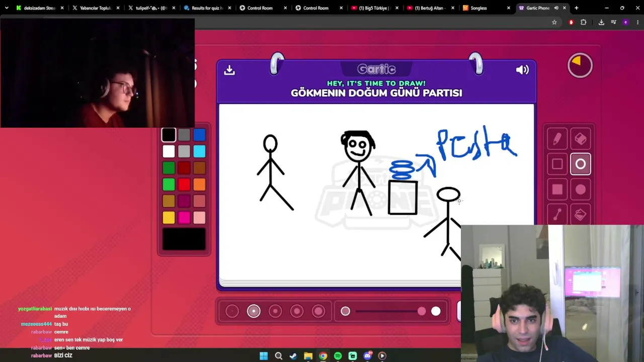Open Discord from the taskbar
The width and height of the screenshot is (644, 362).
click(368, 356)
